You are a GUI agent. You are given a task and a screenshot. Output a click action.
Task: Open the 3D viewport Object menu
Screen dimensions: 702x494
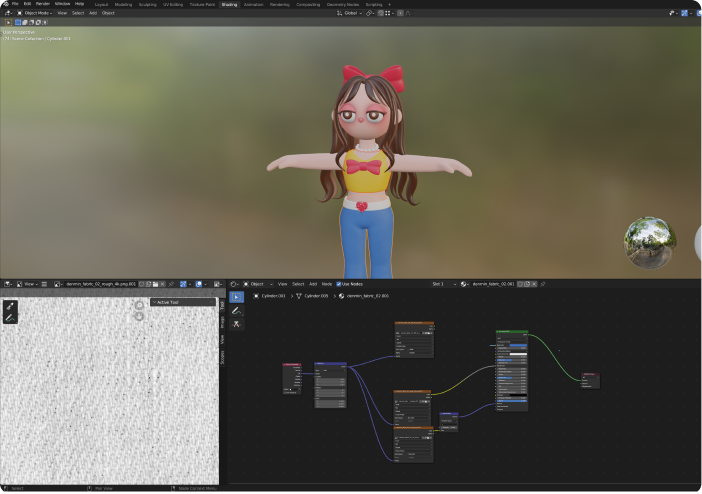point(108,13)
